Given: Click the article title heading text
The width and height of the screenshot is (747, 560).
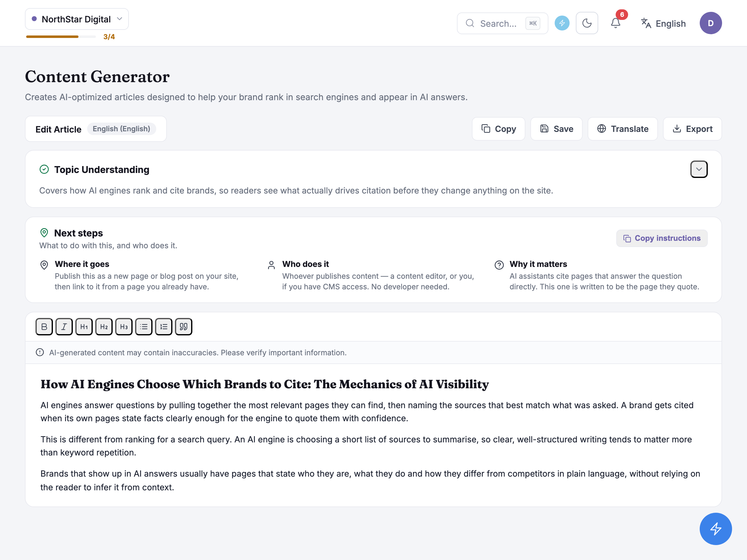Looking at the screenshot, I should (265, 384).
